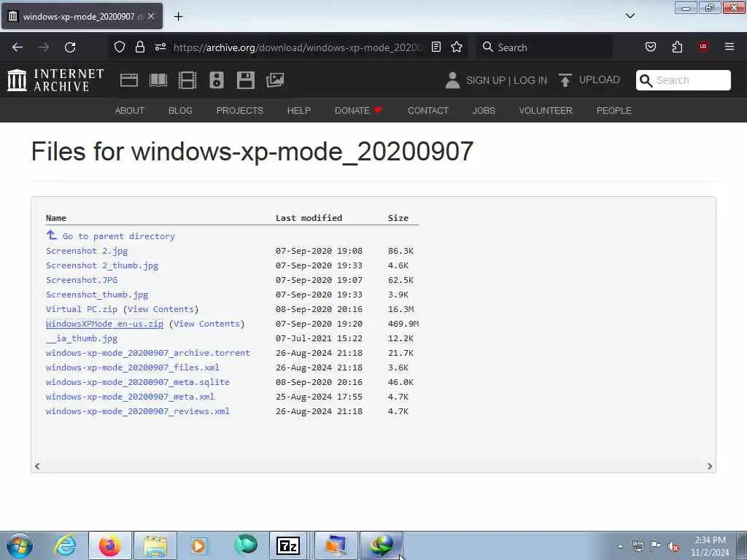This screenshot has height=560, width=747.
Task: Open the CONTACT menu item
Action: coord(428,111)
